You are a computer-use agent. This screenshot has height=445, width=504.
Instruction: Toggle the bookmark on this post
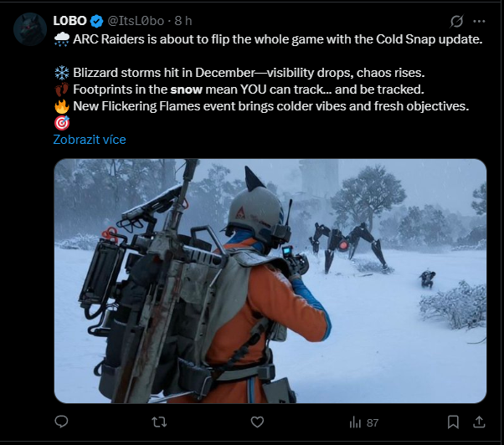click(453, 422)
